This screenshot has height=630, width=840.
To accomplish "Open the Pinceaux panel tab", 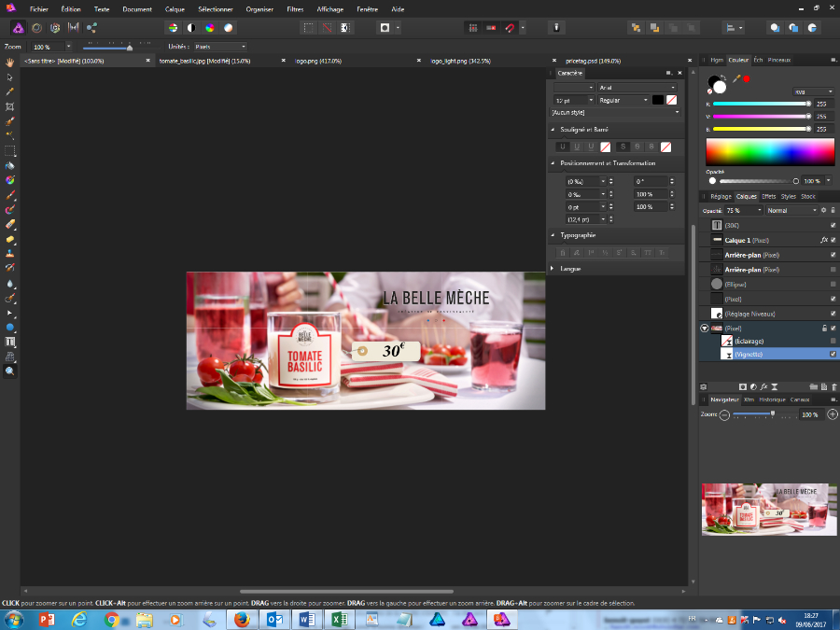I will (779, 60).
